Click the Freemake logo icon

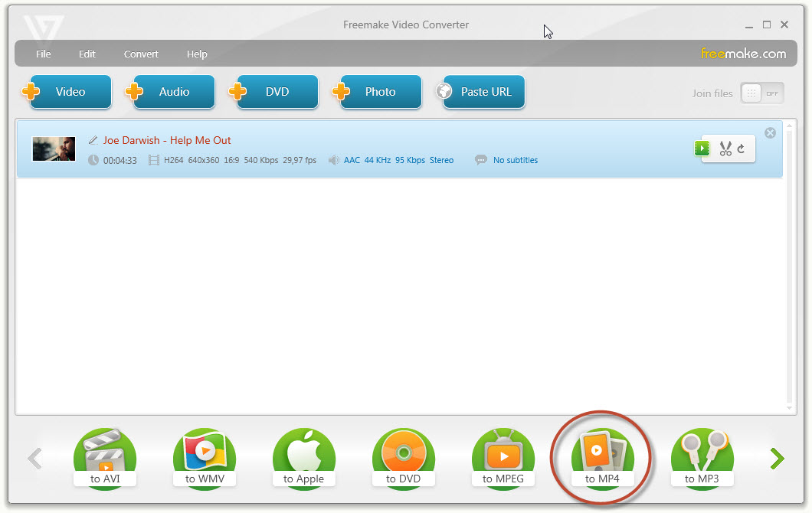tap(44, 28)
